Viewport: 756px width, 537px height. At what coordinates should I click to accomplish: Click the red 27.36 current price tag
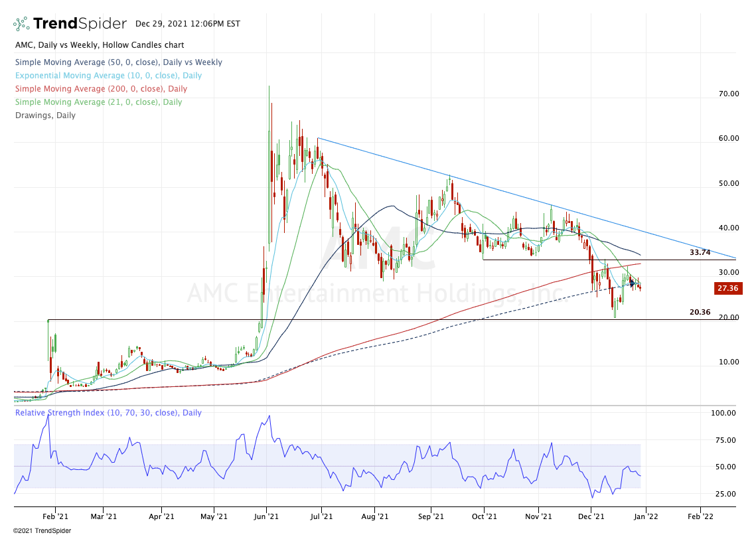click(x=727, y=289)
